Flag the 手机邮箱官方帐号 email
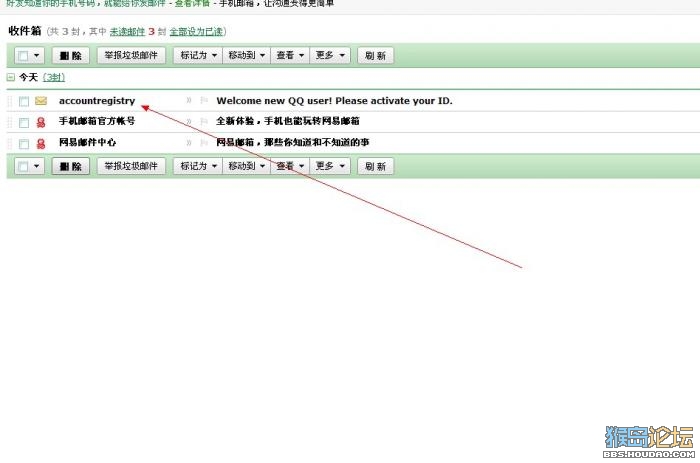The height and width of the screenshot is (463, 700). 204,121
